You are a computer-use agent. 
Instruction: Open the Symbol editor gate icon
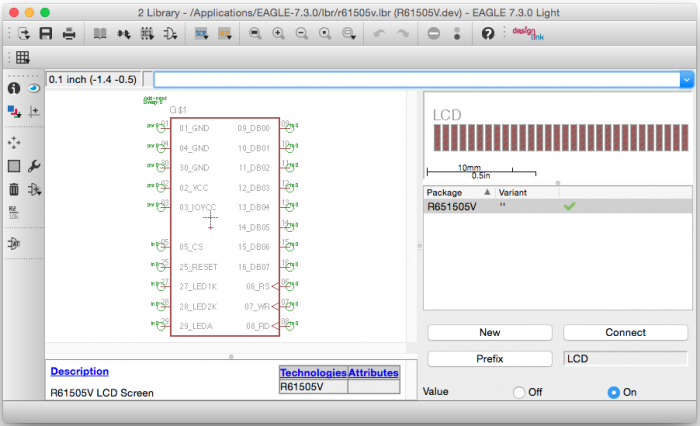170,33
